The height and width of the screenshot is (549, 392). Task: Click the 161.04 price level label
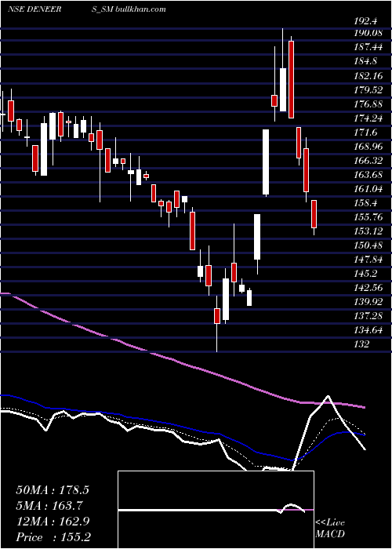pos(367,189)
